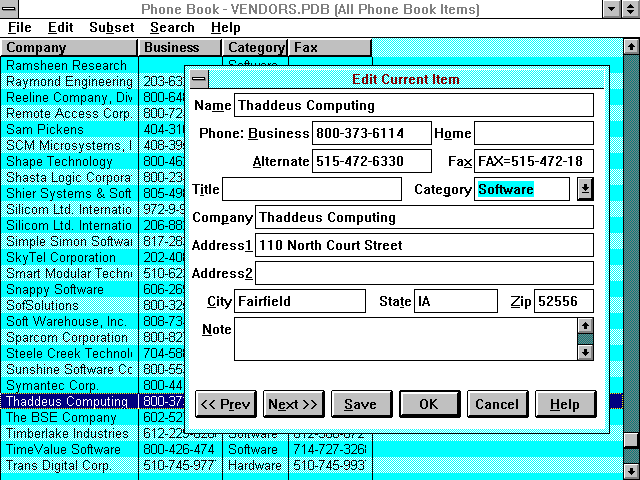
Task: Cancel the Edit Current Item dialog
Action: tap(497, 404)
